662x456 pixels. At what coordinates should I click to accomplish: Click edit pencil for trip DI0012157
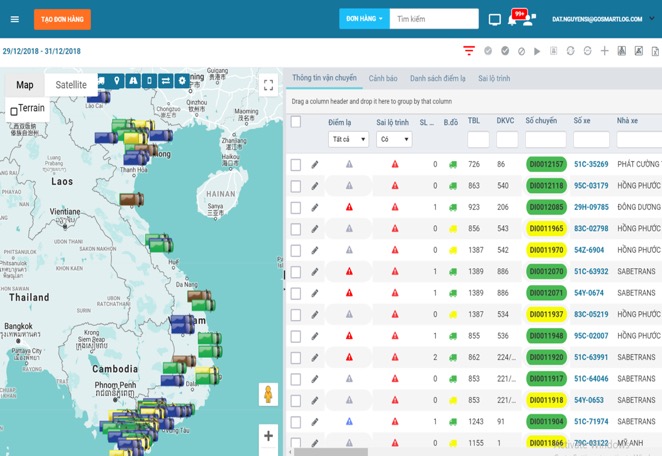pyautogui.click(x=315, y=164)
